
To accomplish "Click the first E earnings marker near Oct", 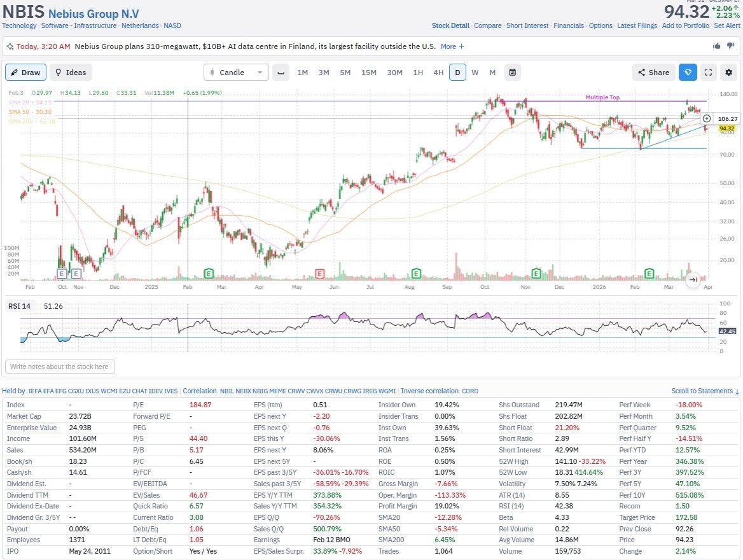I will [x=62, y=274].
